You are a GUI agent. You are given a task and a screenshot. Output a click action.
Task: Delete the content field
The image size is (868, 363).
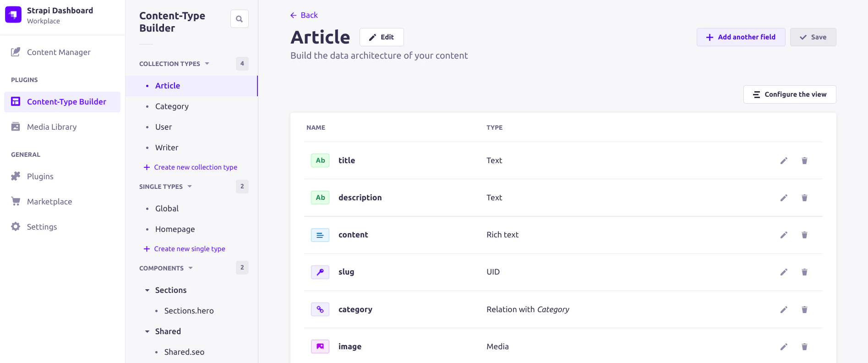coord(804,235)
